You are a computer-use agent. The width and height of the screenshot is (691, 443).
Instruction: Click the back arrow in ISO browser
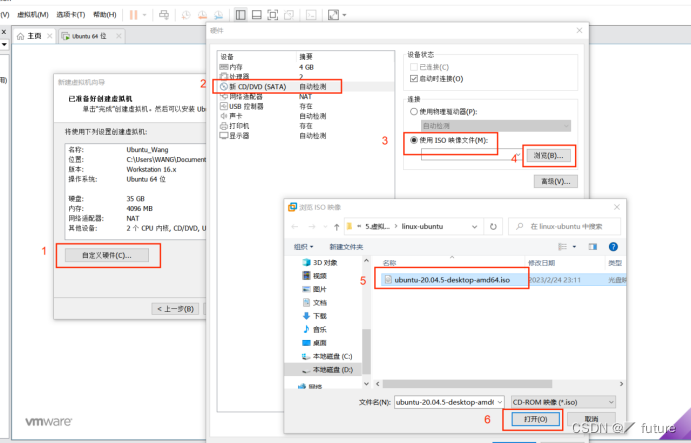point(295,227)
